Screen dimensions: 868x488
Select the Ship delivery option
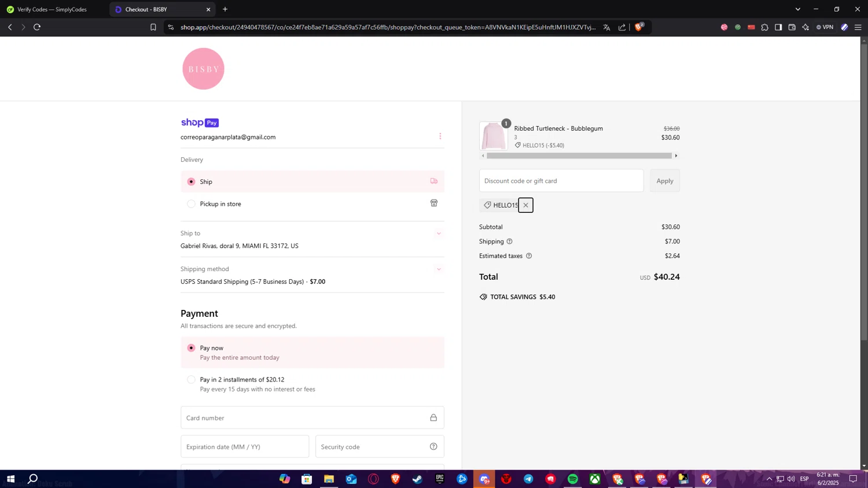[x=312, y=182]
